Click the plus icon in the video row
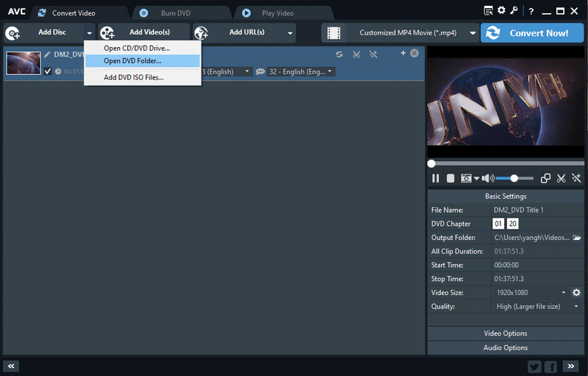The height and width of the screenshot is (376, 588). point(403,53)
